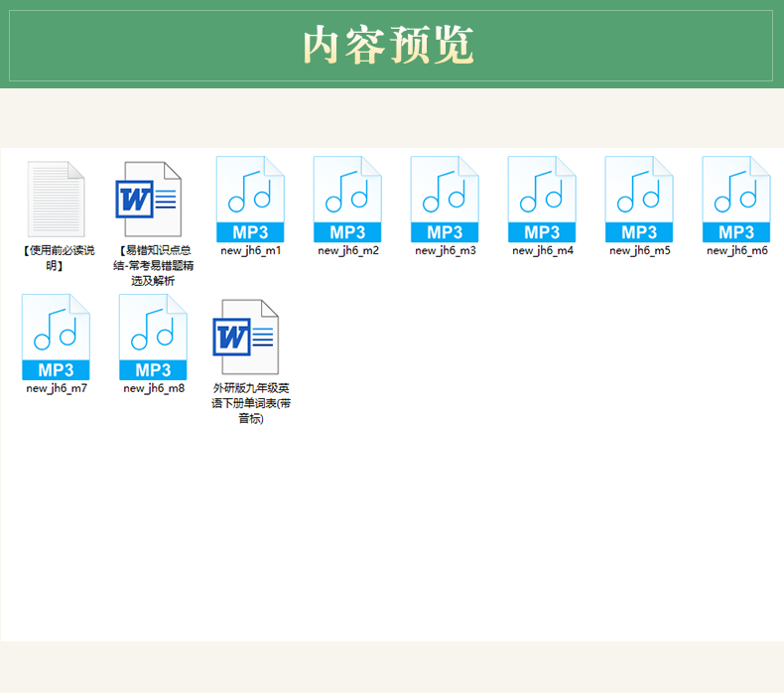The width and height of the screenshot is (784, 693).
Task: Open the 易错知识点总结 Word document icon
Action: [149, 199]
